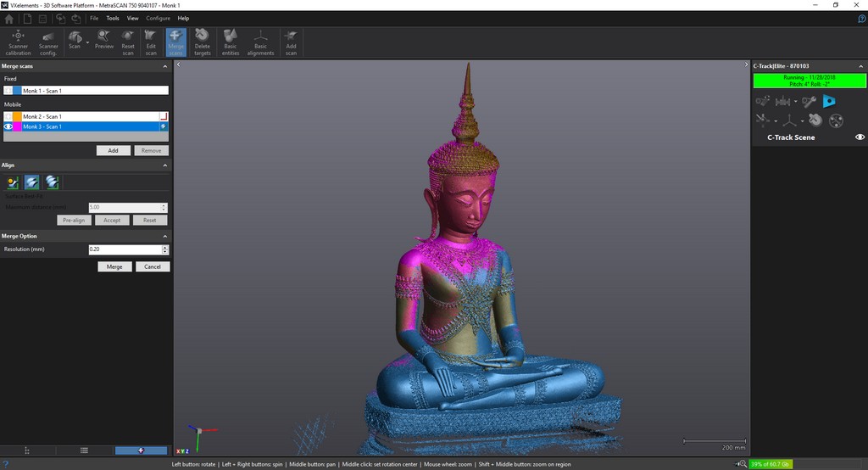Click the Resolution spinner arrows
The height and width of the screenshot is (470, 868).
point(165,249)
